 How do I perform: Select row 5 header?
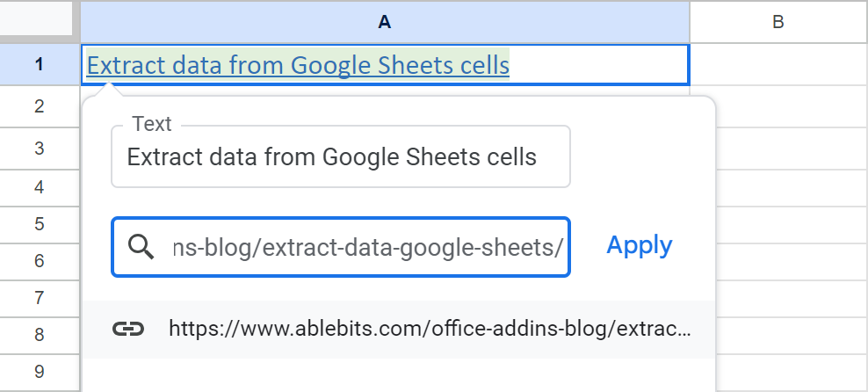39,223
